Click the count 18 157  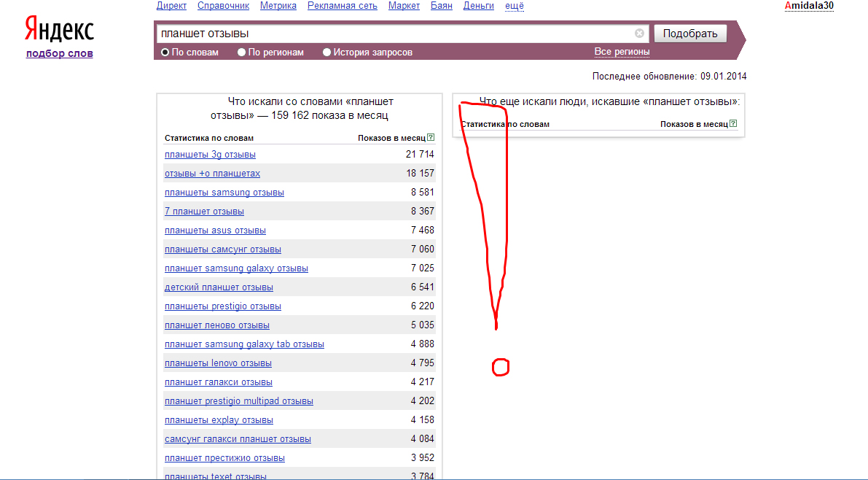click(420, 173)
